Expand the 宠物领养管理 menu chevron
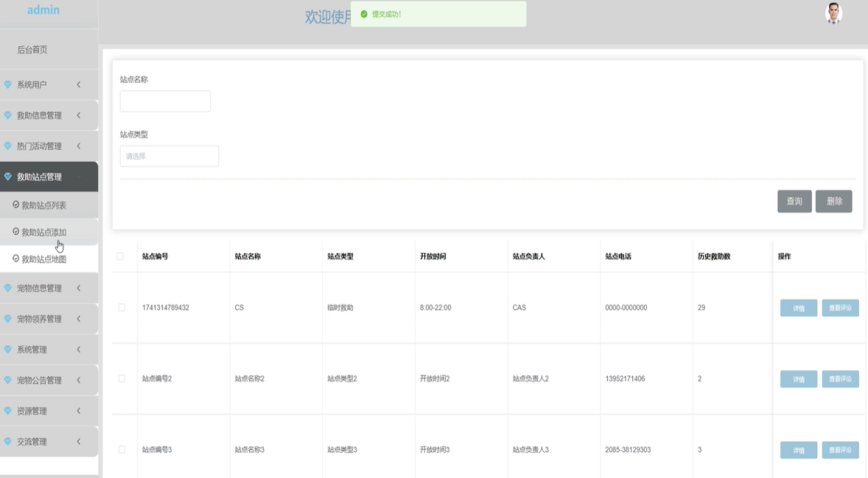This screenshot has width=868, height=478. [x=79, y=319]
